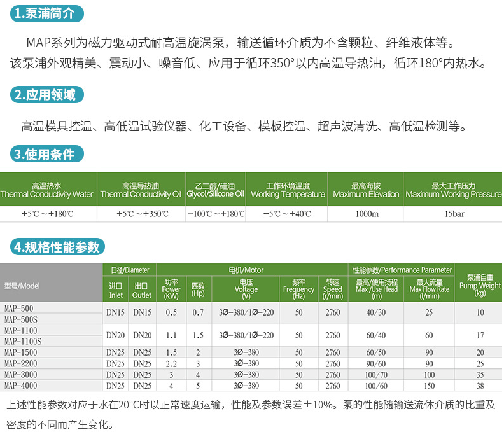
Task: Click the 2.应用领域 section heading badge
Action: [47, 95]
